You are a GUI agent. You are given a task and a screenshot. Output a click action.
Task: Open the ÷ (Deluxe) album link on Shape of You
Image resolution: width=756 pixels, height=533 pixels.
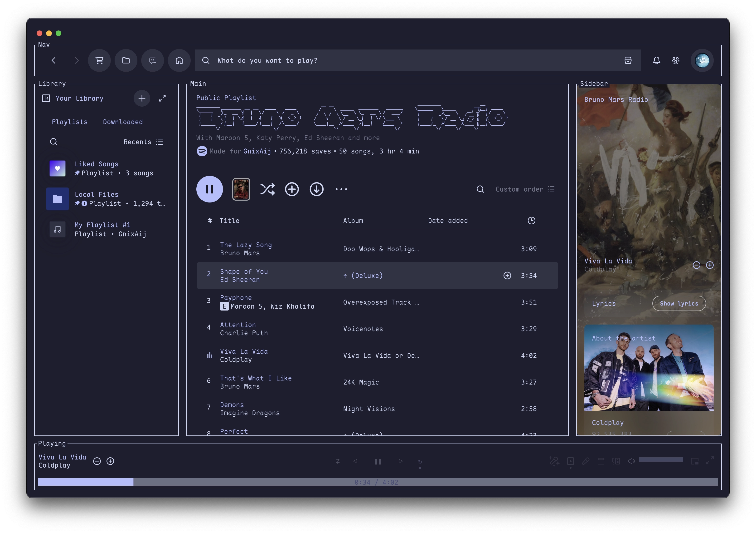click(x=363, y=276)
